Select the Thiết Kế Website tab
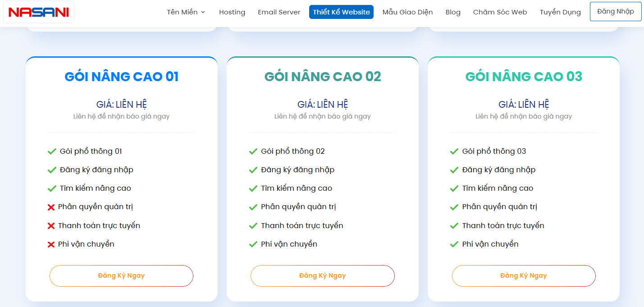Screen dimensions: 644x307 pos(341,12)
